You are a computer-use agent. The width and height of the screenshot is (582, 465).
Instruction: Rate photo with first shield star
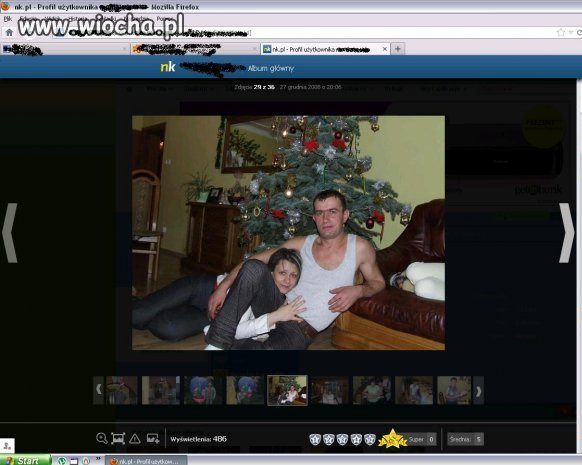[x=315, y=439]
